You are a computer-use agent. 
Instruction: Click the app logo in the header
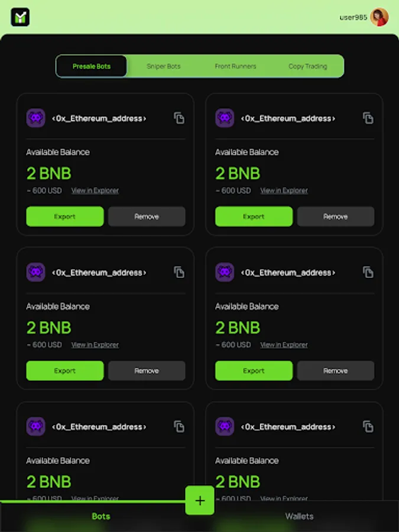[x=20, y=17]
